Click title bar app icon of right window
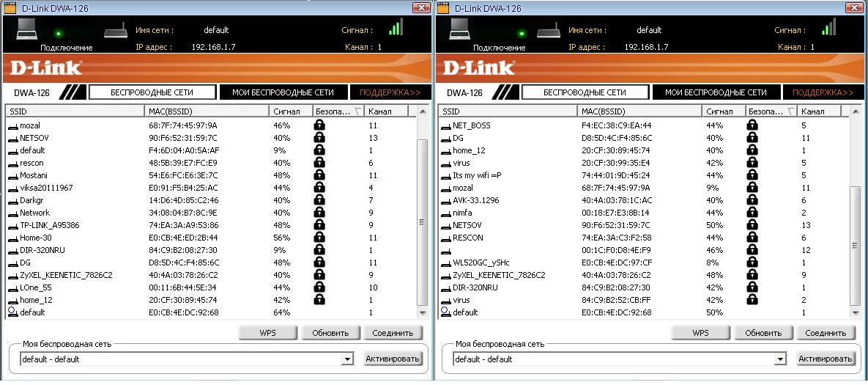Image resolution: width=868 pixels, height=385 pixels. point(443,8)
